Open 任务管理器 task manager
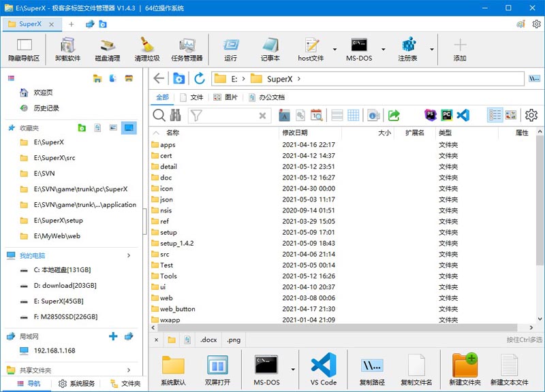This screenshot has width=545, height=392. click(187, 49)
